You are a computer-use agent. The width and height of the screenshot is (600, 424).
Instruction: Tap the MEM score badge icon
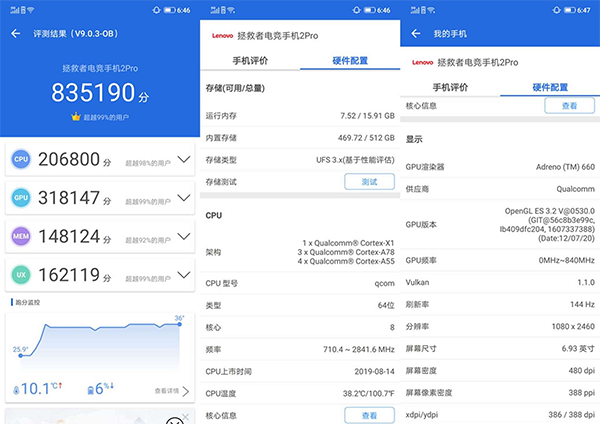(21, 236)
